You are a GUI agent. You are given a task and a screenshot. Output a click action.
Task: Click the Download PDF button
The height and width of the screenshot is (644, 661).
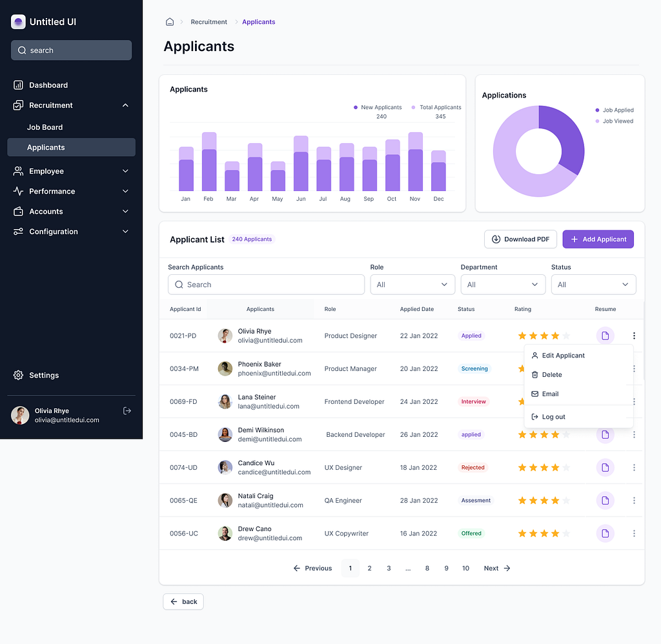520,239
